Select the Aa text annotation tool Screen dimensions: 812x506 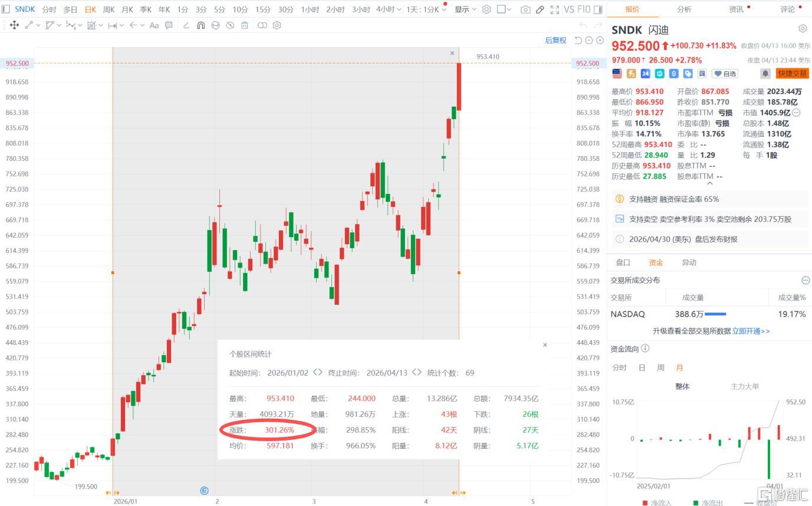pyautogui.click(x=154, y=25)
